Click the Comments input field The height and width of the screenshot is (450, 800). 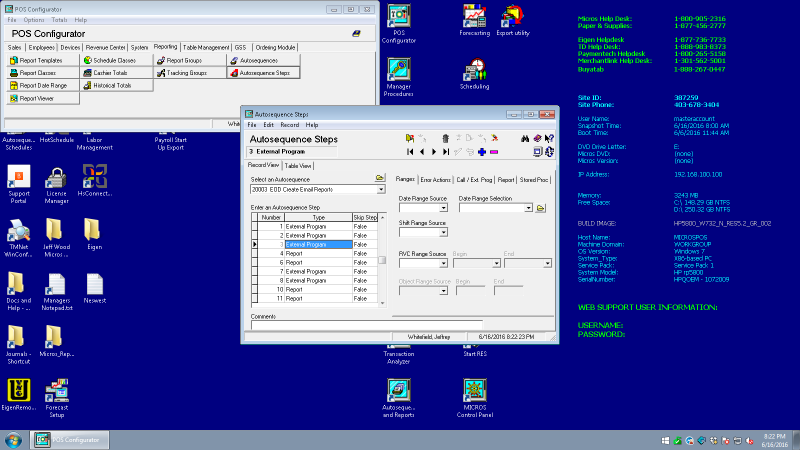366,325
